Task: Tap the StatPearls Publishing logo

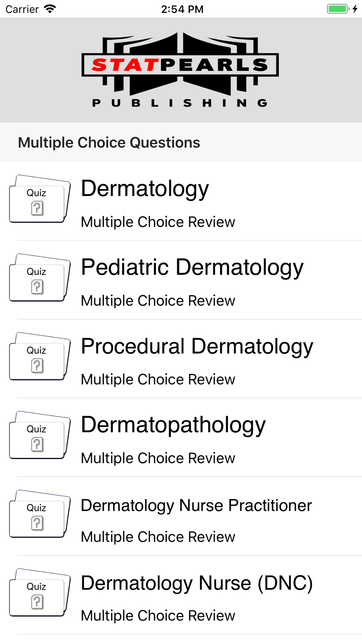Action: tap(180, 70)
